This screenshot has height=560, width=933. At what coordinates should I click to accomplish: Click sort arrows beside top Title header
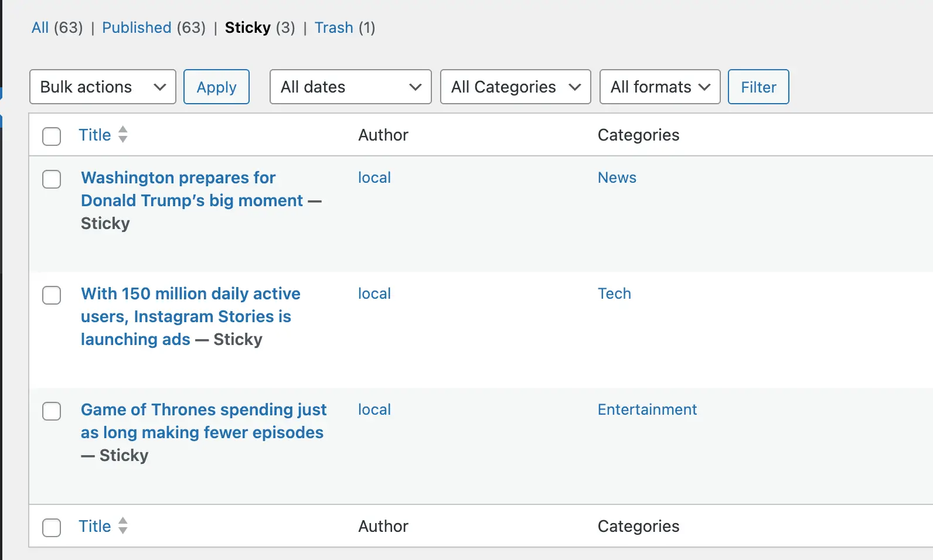(122, 135)
